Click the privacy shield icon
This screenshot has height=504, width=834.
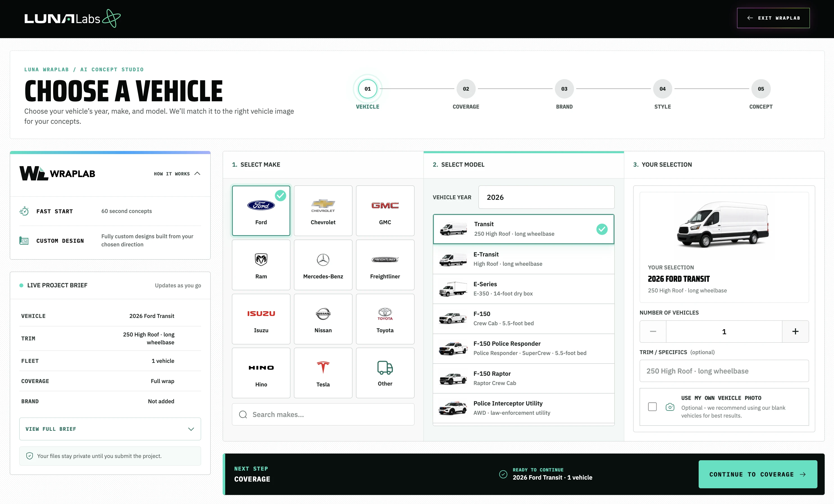29,456
